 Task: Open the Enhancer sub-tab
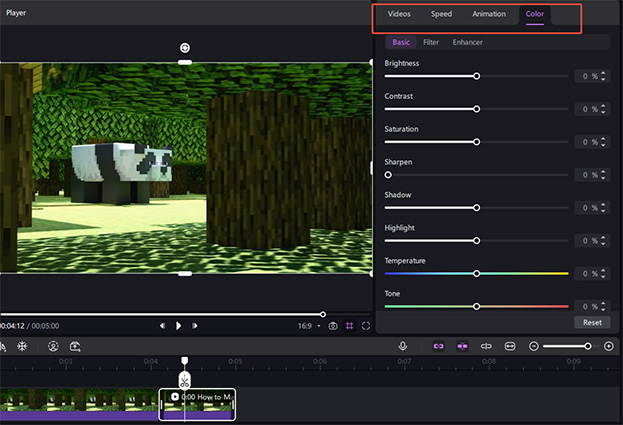pos(467,42)
